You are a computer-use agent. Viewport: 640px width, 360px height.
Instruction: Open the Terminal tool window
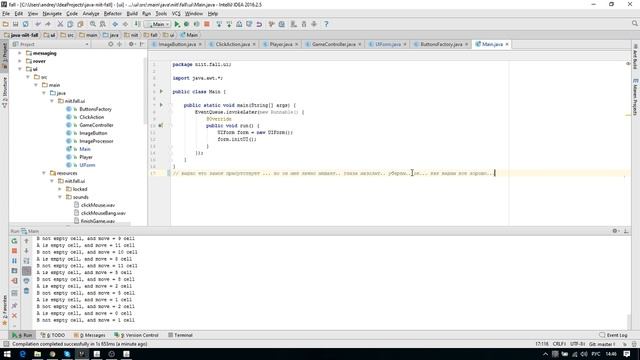coord(180,335)
